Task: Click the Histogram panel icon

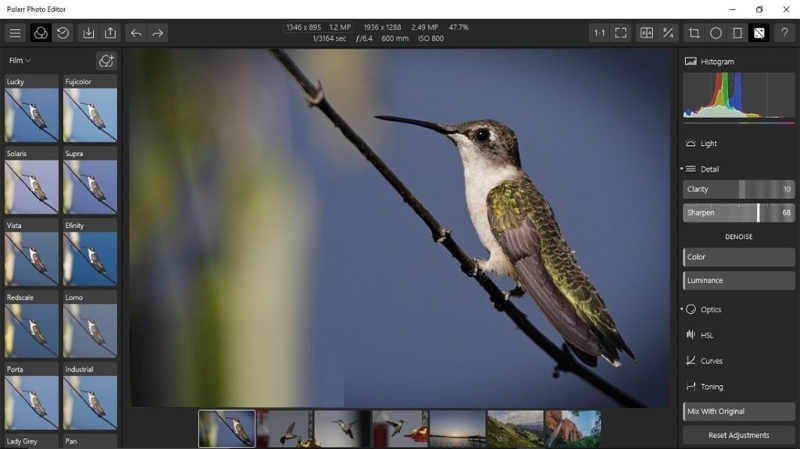Action: tap(690, 61)
